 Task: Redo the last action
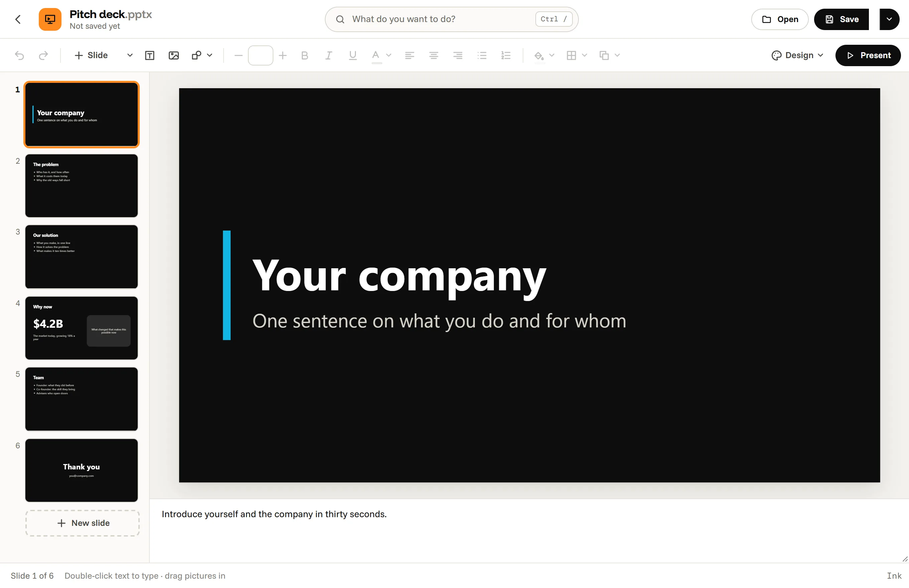[43, 55]
